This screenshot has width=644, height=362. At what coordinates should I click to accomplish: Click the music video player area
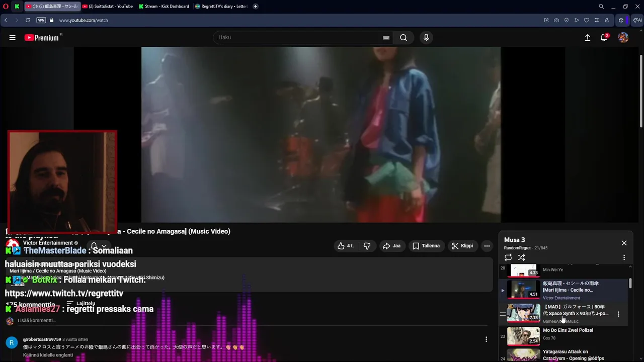(x=321, y=135)
